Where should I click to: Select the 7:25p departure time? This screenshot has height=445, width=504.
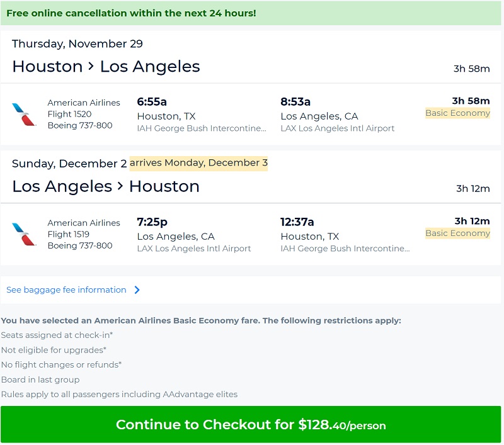click(x=152, y=222)
